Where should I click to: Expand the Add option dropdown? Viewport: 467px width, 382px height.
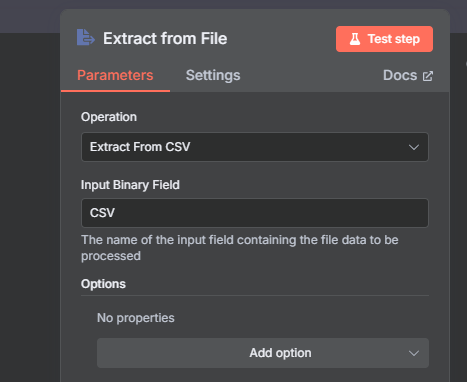click(263, 353)
